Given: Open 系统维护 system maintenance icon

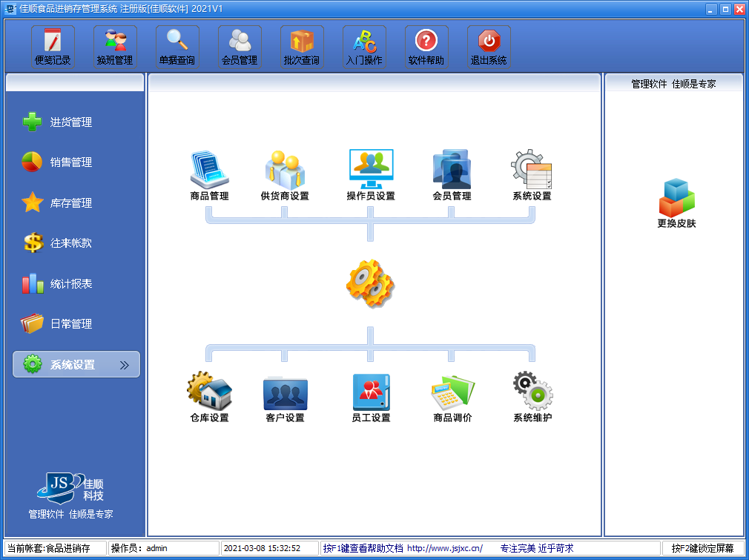Looking at the screenshot, I should click(532, 392).
